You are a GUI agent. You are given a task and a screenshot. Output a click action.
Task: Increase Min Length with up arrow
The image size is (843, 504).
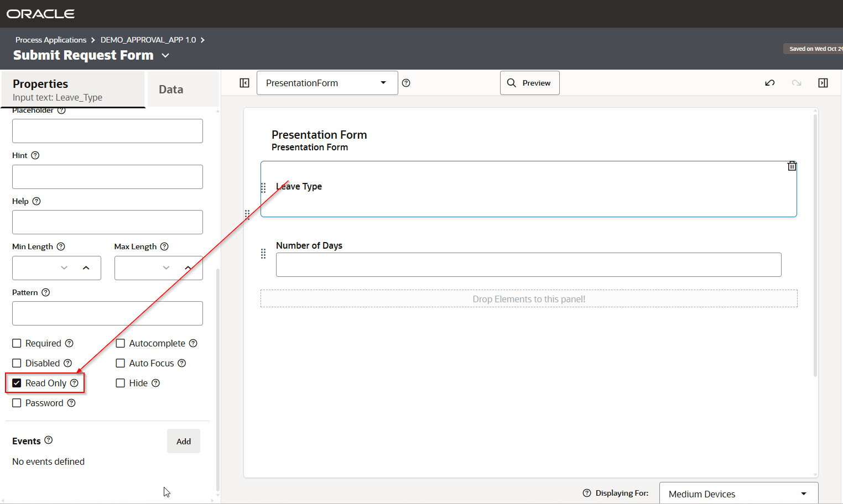[86, 268]
